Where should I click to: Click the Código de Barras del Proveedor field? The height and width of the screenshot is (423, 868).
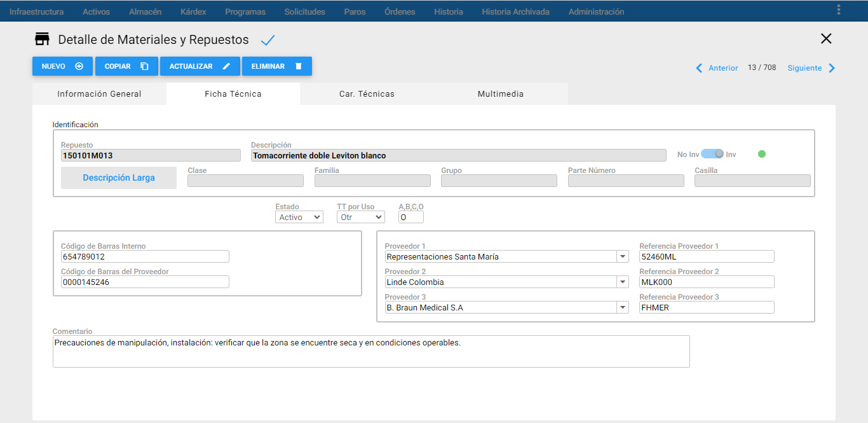[145, 282]
